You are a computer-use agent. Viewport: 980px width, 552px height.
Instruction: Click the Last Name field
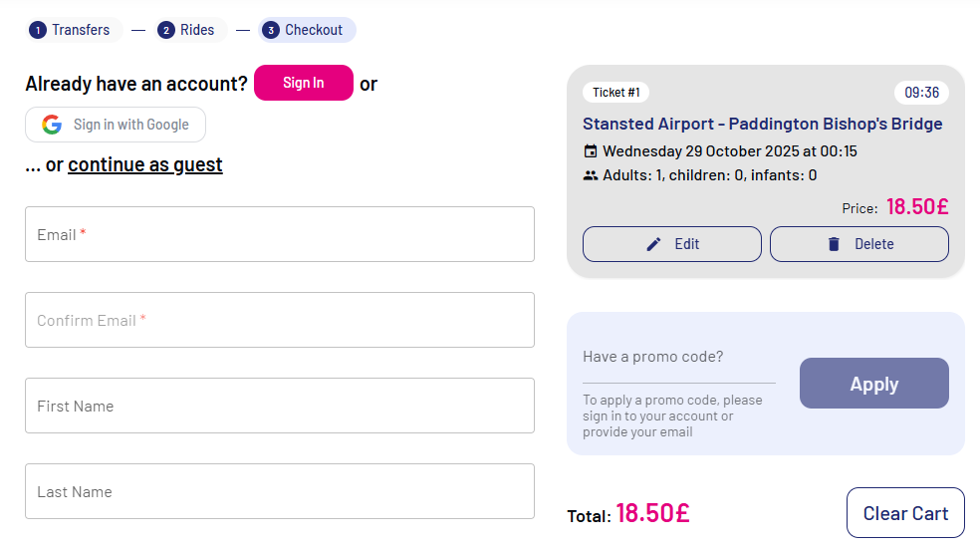[x=280, y=491]
